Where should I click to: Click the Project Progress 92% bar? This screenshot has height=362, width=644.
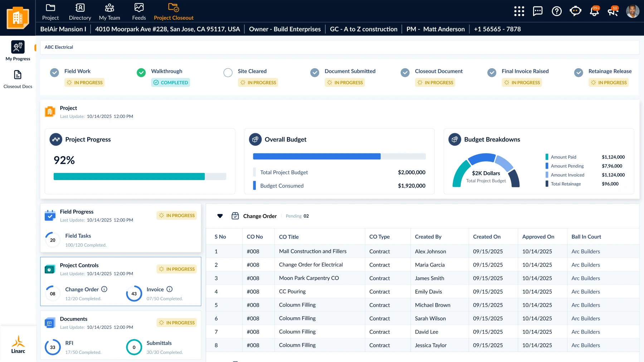click(x=140, y=177)
